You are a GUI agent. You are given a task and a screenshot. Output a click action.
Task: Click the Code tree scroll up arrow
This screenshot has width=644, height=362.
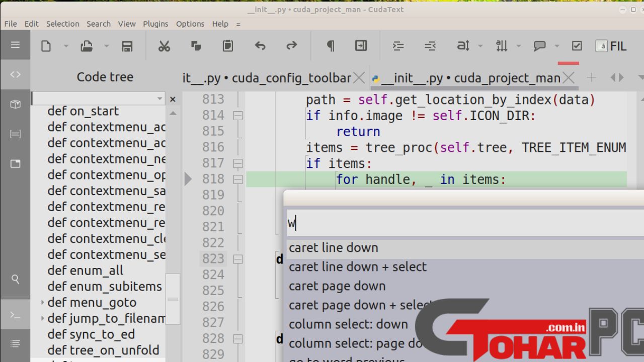click(x=173, y=113)
